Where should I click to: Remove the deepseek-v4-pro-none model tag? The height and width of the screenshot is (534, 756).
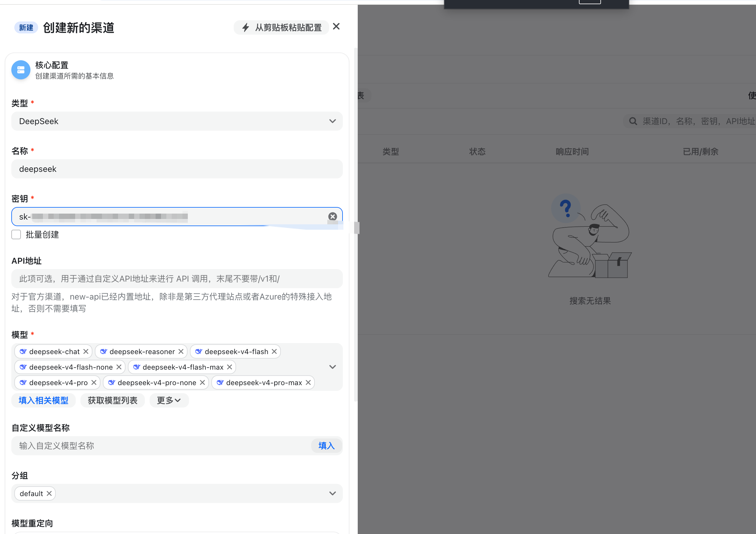click(202, 382)
